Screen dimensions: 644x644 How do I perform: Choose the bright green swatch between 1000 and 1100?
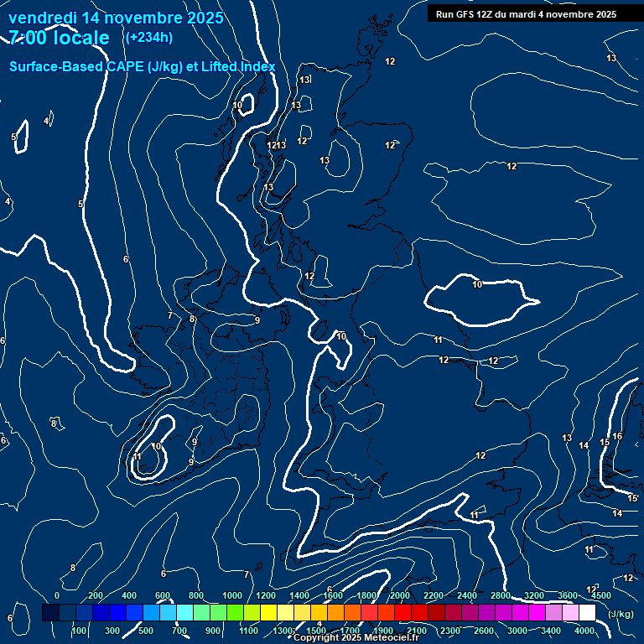(236, 612)
